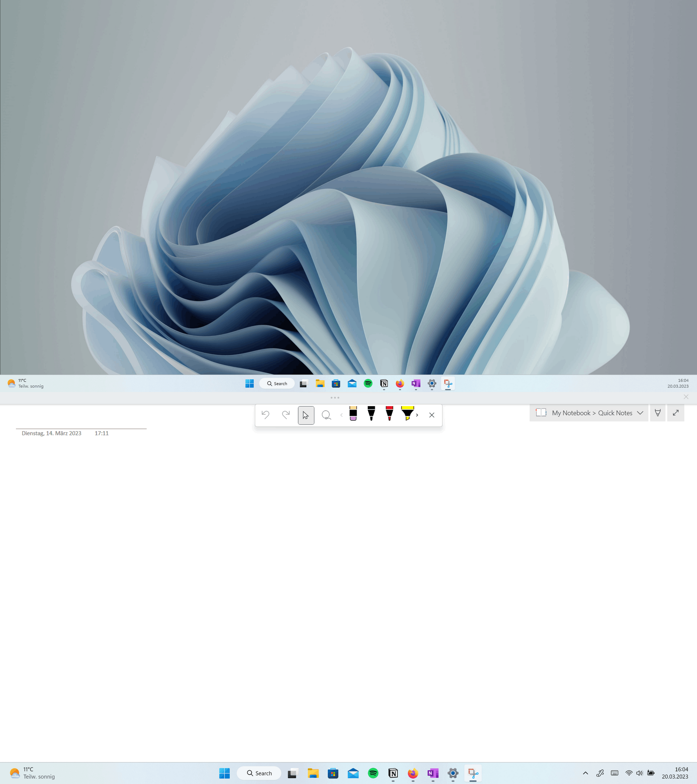Open the My Notebook > Quick Notes dropdown
This screenshot has height=784, width=697.
click(589, 413)
